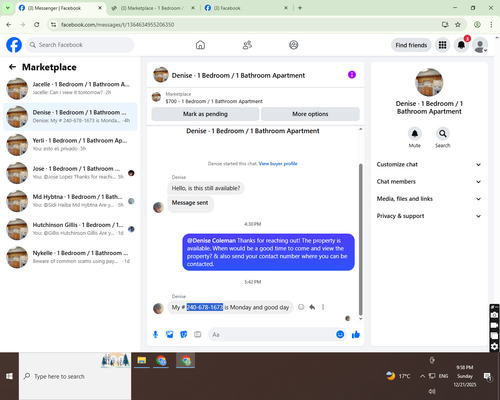Go to the Home feed icon

point(200,45)
